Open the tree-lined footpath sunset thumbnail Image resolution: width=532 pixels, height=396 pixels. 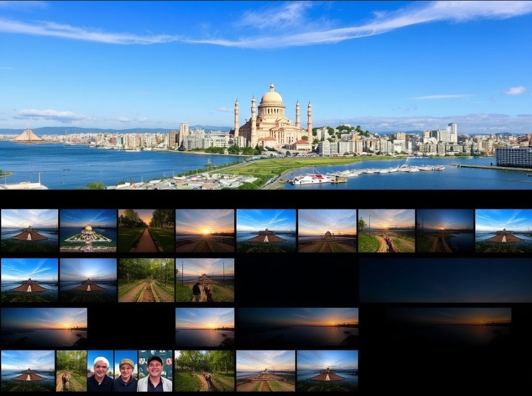click(146, 230)
